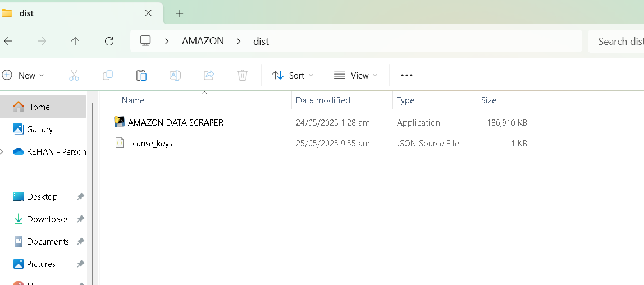
Task: Click the AMAZON DATA SCRAPER file icon
Action: click(x=120, y=122)
